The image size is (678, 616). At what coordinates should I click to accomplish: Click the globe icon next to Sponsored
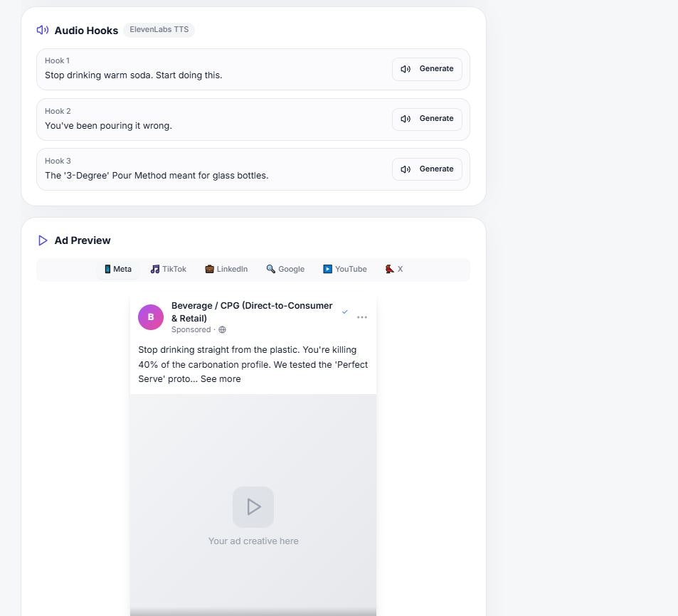point(222,329)
